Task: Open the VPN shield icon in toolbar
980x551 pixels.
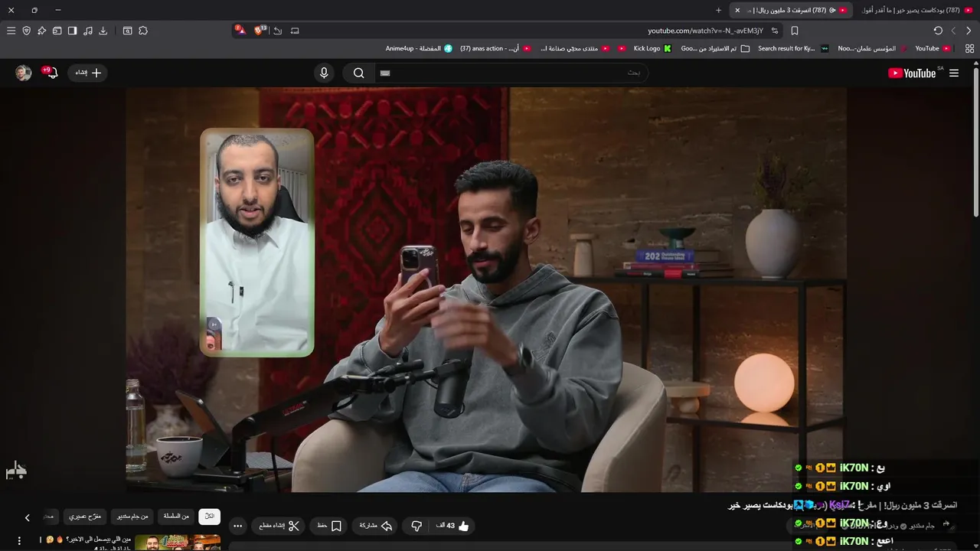Action: (27, 31)
